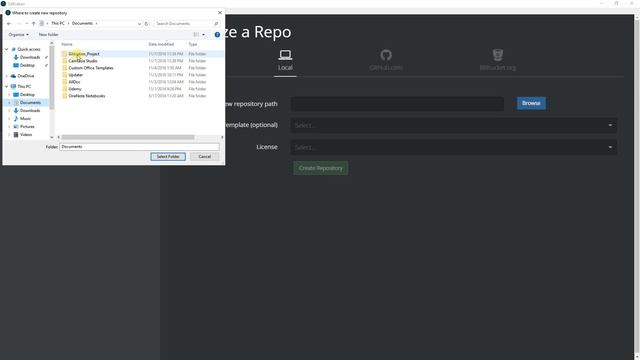
Task: Expand the OneDrive tree node
Action: coord(7,76)
